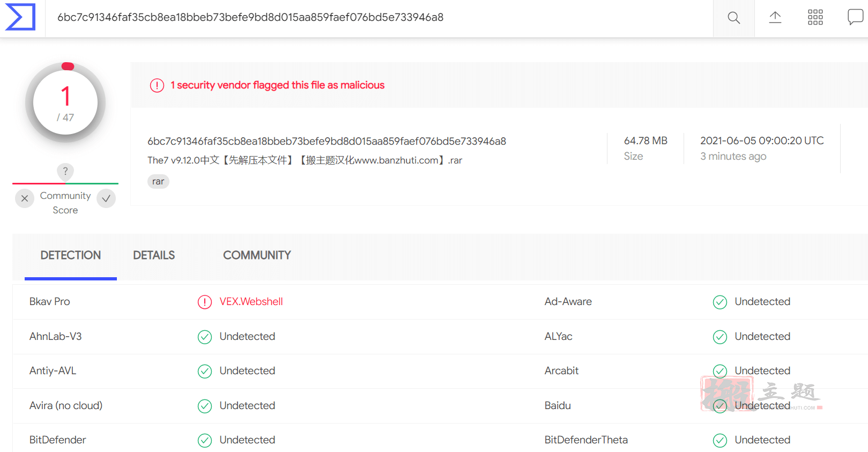Click the Antiy-AVL undetected check icon
Viewport: 868px width, 452px height.
click(205, 371)
